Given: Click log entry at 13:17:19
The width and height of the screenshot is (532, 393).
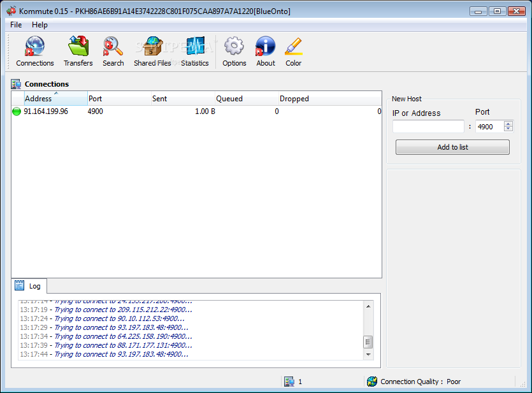Looking at the screenshot, I should coord(106,310).
